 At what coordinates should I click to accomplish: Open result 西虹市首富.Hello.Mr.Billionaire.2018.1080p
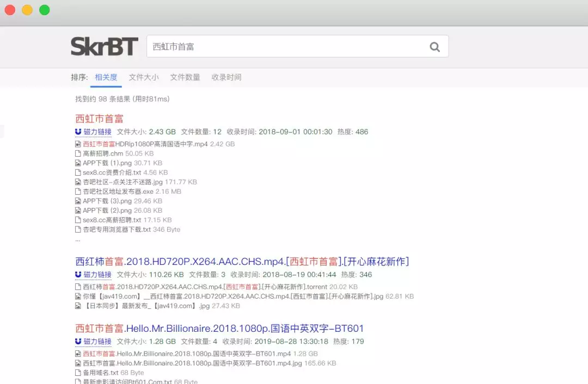pos(219,329)
